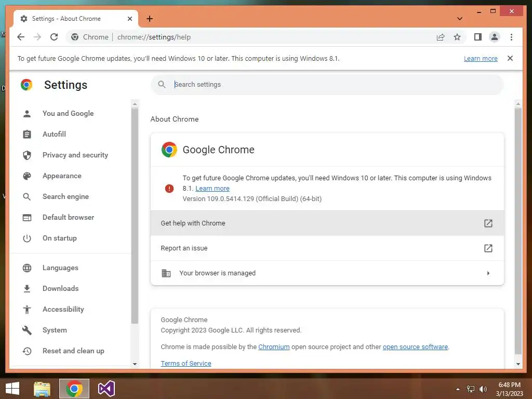Viewport: 532px width, 399px height.
Task: Open Visual Studio from the taskbar
Action: 106,389
